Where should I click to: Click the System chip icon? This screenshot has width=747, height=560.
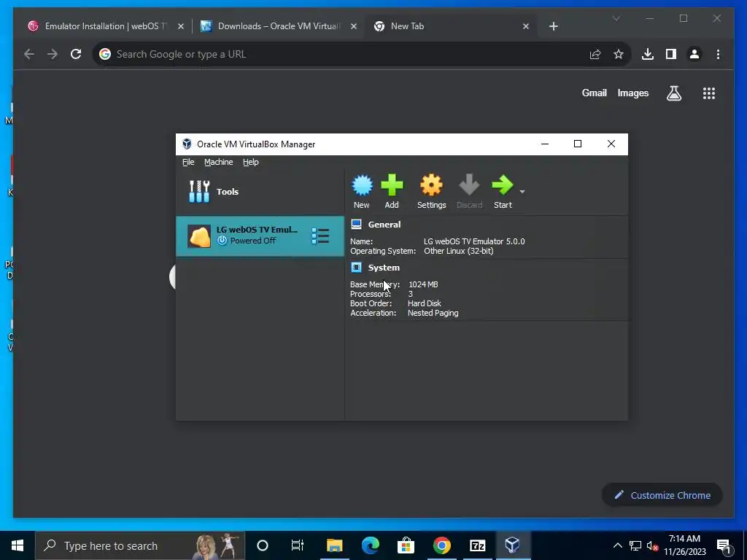click(x=356, y=267)
